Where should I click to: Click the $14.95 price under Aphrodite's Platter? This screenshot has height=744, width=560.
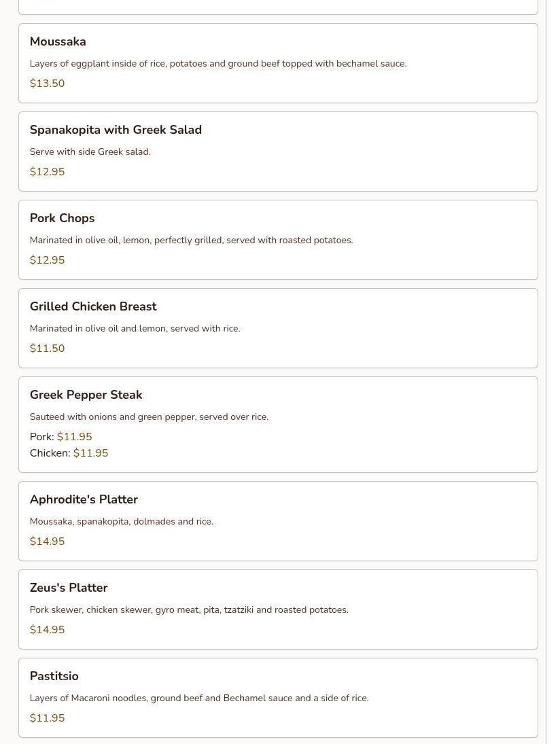point(48,542)
